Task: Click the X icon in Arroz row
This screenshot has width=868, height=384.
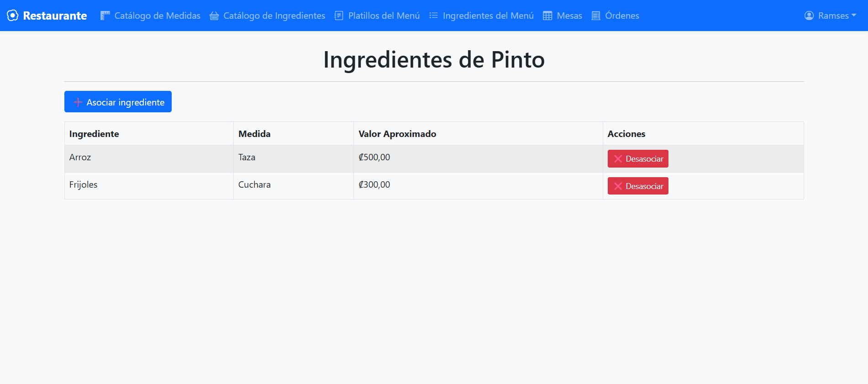Action: point(618,159)
